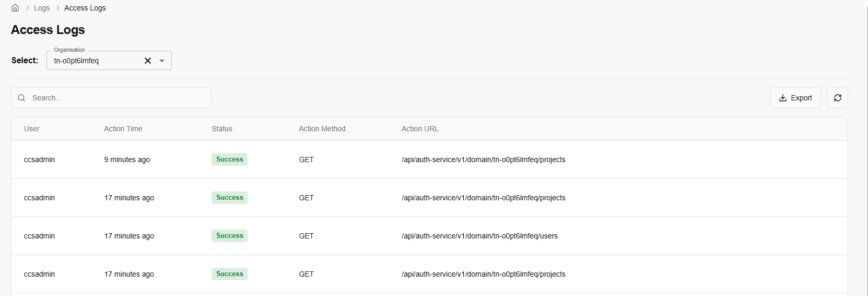Sort by the Action Method column header
Image resolution: width=868 pixels, height=296 pixels.
coord(322,129)
